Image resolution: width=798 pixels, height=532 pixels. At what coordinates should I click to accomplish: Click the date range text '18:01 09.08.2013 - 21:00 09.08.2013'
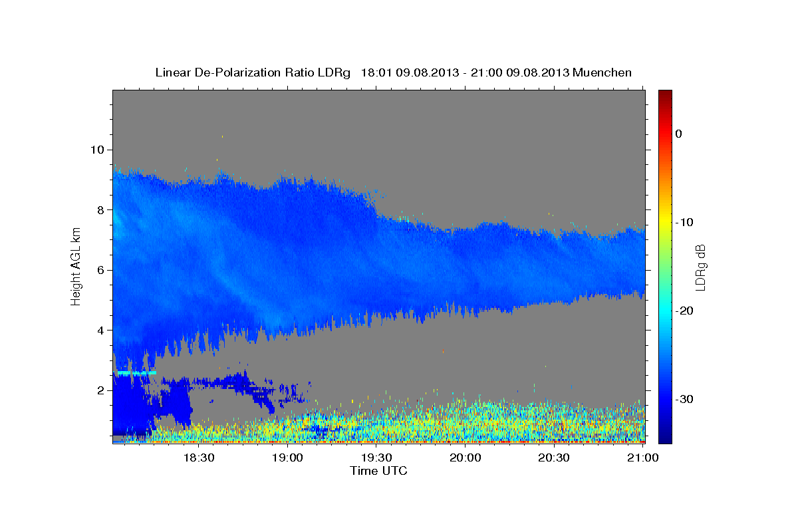(465, 72)
